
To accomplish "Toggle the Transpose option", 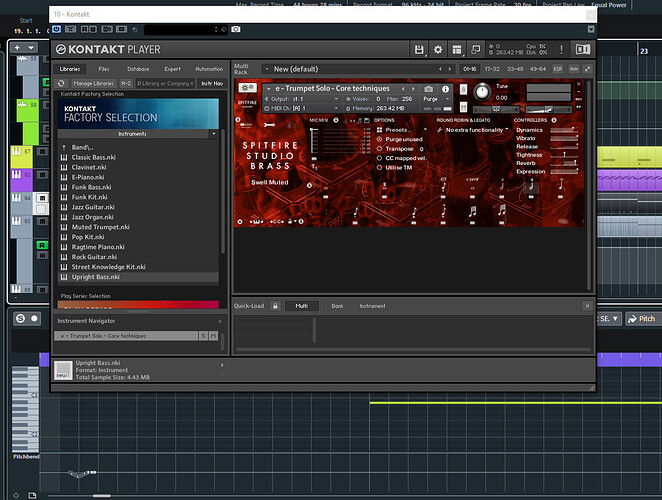I will pos(379,149).
